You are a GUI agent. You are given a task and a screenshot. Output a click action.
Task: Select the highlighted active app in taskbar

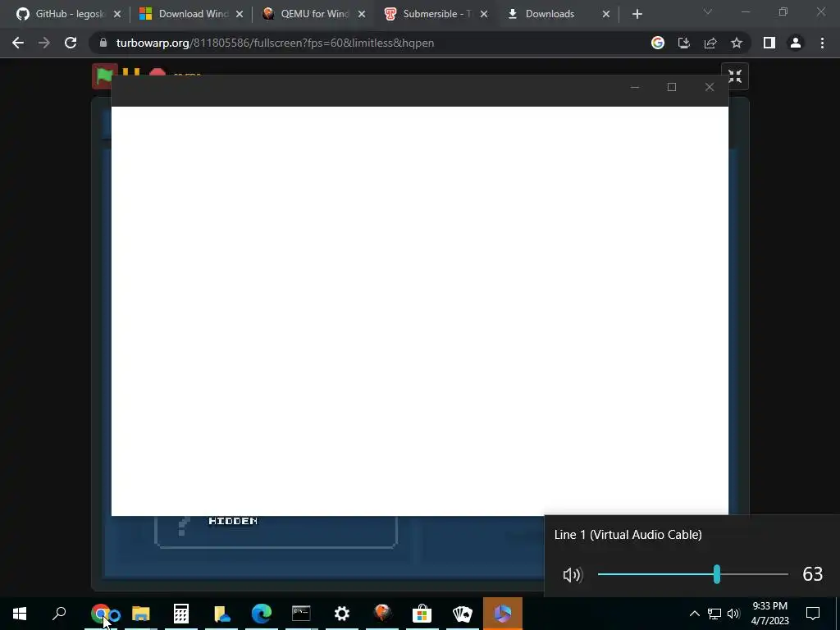(x=503, y=614)
